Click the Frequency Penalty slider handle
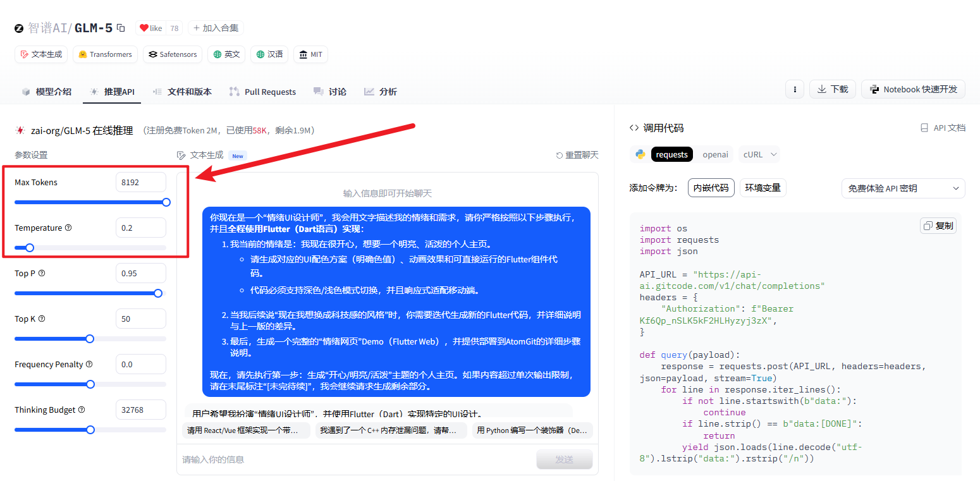This screenshot has height=481, width=980. [90, 384]
